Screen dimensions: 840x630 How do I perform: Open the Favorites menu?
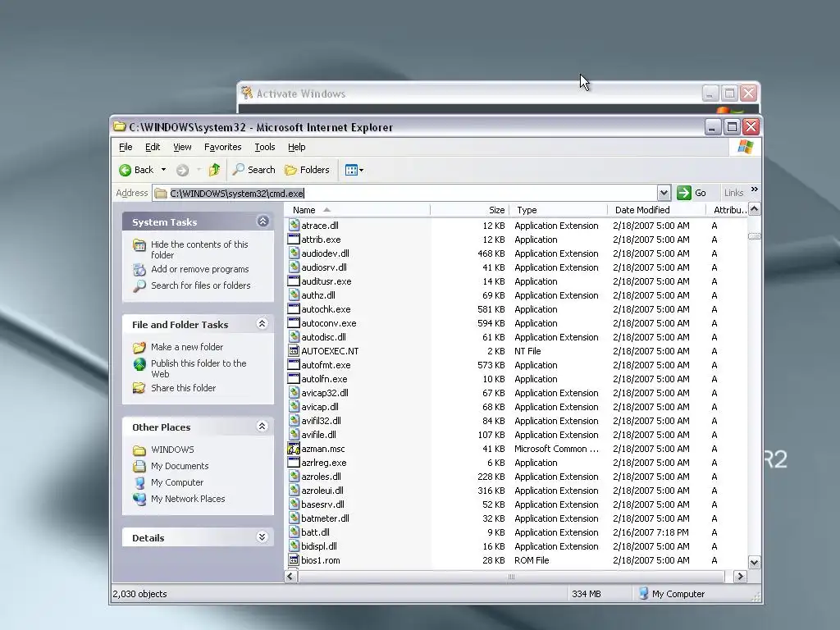(223, 147)
